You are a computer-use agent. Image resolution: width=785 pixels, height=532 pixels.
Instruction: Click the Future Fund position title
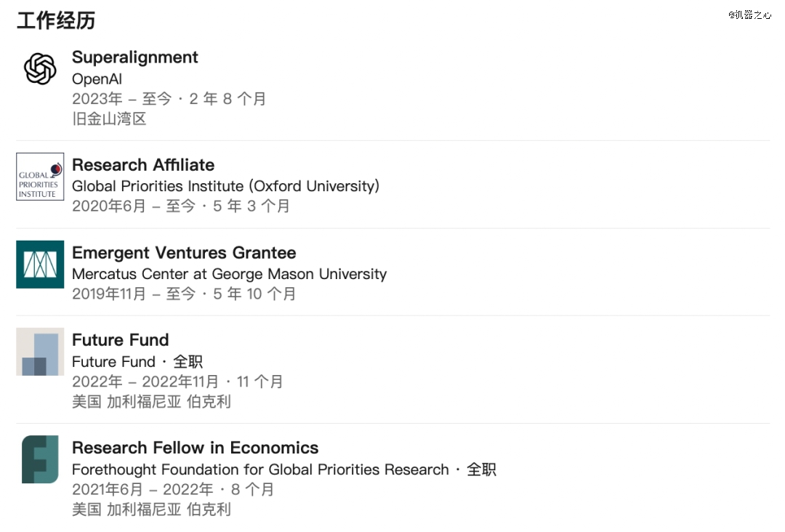(x=120, y=340)
